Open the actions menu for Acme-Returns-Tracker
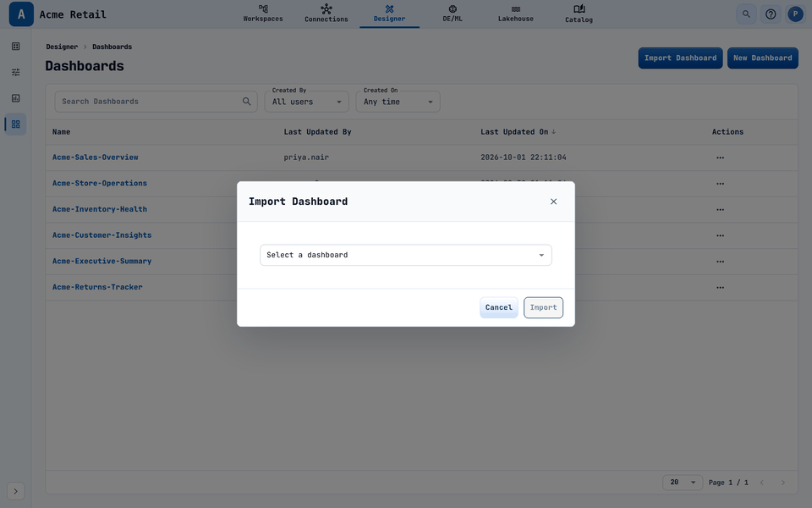The height and width of the screenshot is (508, 812). coord(721,287)
